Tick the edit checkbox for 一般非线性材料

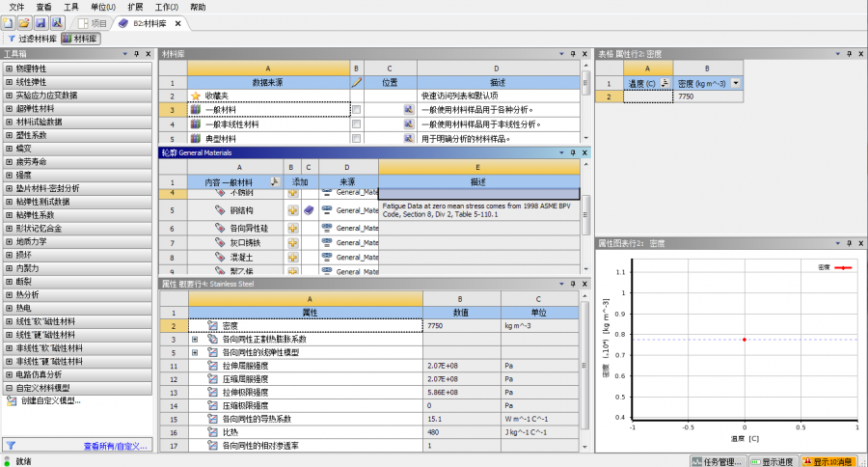pos(357,124)
